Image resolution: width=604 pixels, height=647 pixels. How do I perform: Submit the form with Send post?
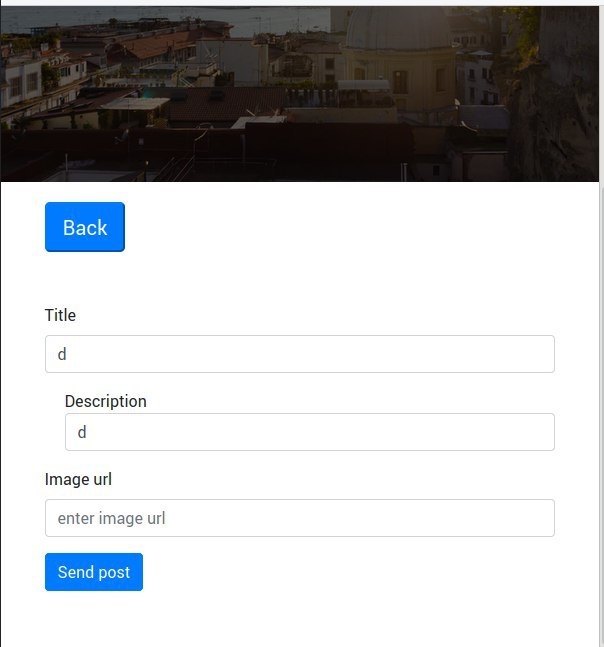tap(94, 572)
